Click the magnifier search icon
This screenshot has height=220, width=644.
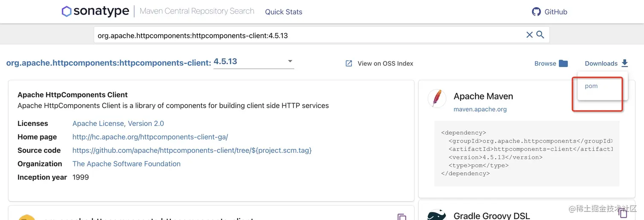540,35
